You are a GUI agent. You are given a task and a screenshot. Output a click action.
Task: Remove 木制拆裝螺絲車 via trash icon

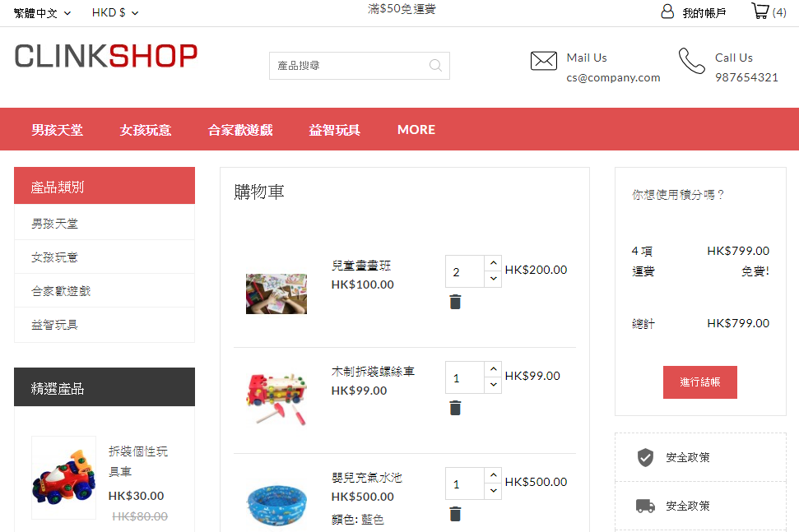point(455,408)
